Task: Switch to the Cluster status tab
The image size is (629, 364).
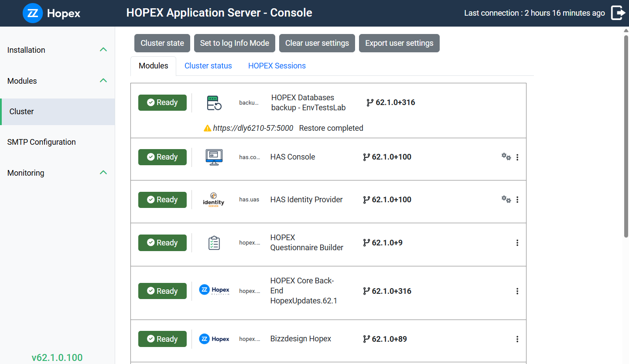Action: click(208, 66)
